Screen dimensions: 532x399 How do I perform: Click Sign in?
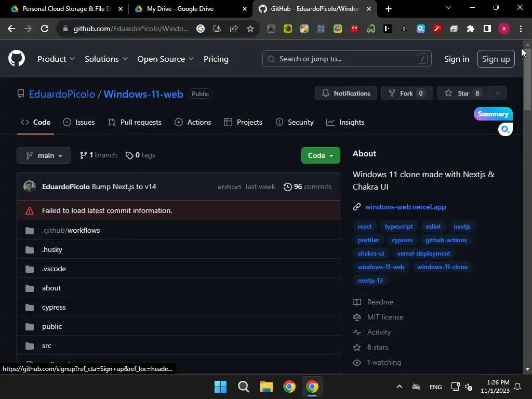coord(457,59)
